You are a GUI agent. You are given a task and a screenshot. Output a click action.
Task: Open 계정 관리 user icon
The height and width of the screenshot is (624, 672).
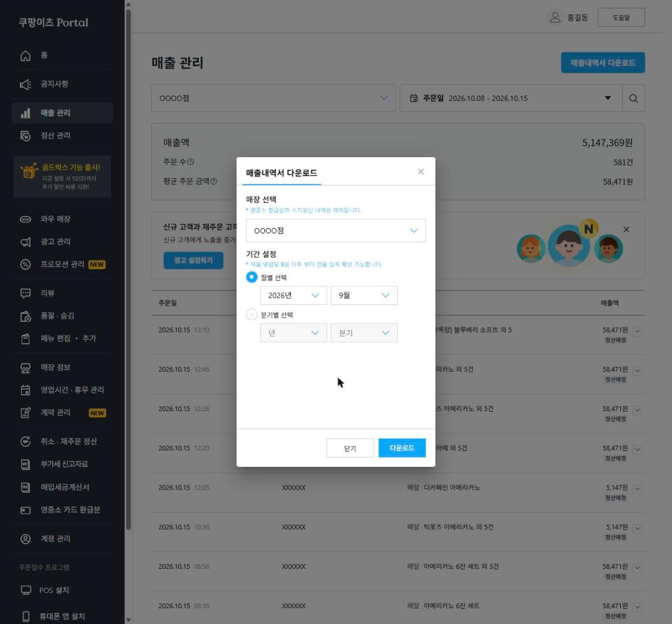(26, 539)
